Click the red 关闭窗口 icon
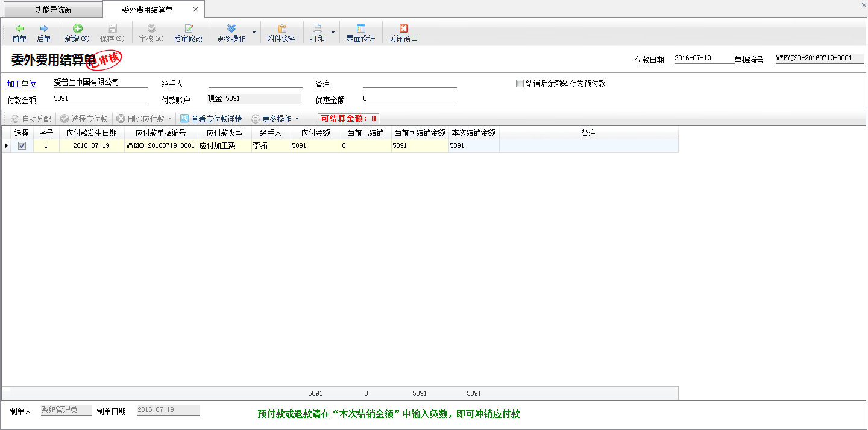 (x=403, y=28)
